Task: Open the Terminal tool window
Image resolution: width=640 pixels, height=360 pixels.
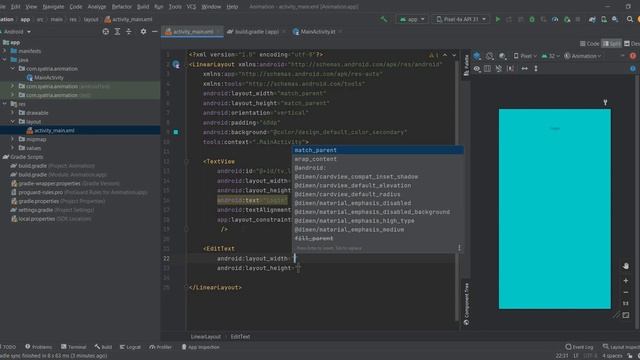Action: pos(73,347)
